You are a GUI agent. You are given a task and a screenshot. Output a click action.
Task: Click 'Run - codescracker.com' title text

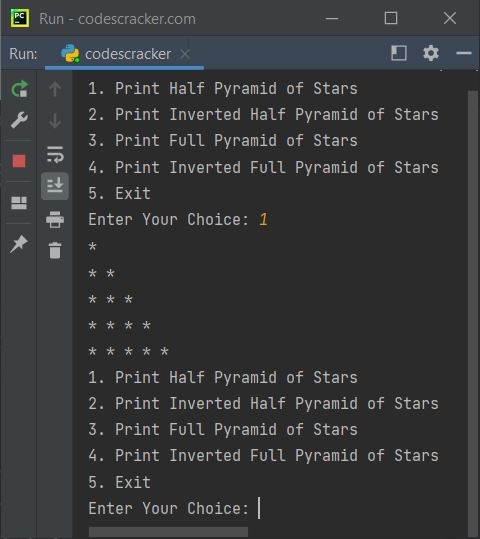tap(117, 19)
